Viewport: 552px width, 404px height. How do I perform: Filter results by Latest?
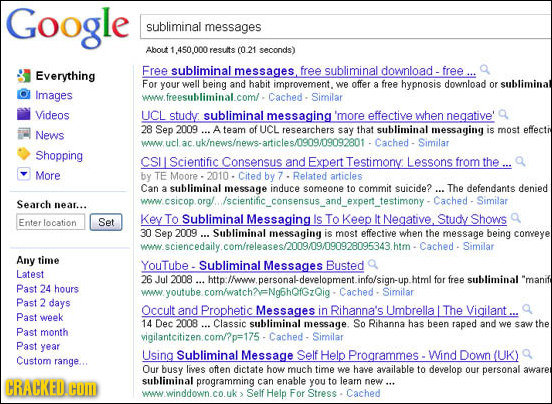(30, 274)
